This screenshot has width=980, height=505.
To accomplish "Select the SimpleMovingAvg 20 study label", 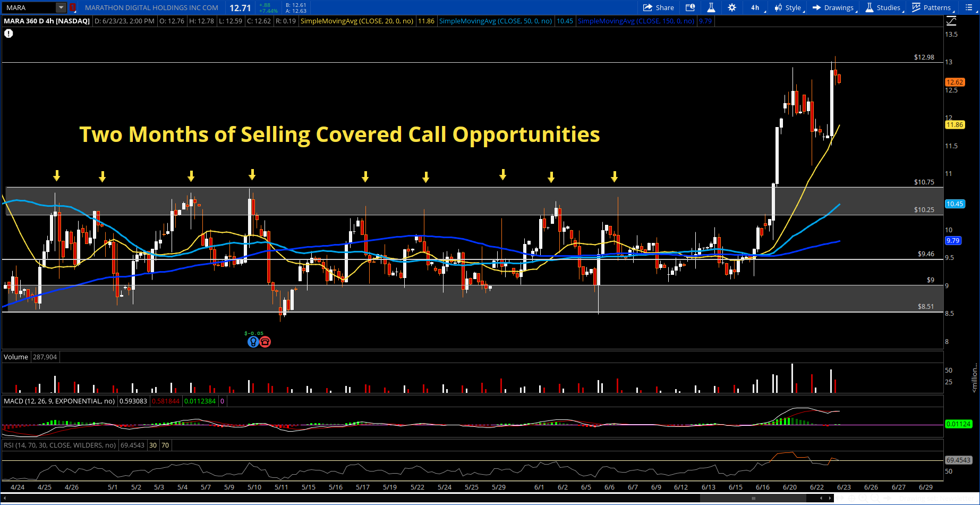I will coord(357,21).
